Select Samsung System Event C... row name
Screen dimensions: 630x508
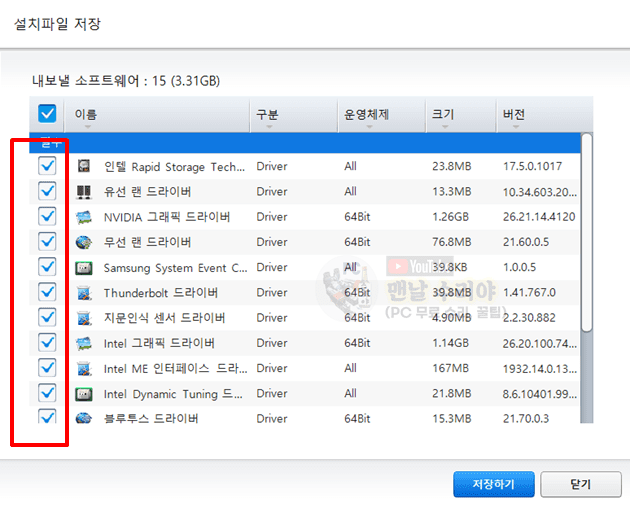[x=176, y=268]
